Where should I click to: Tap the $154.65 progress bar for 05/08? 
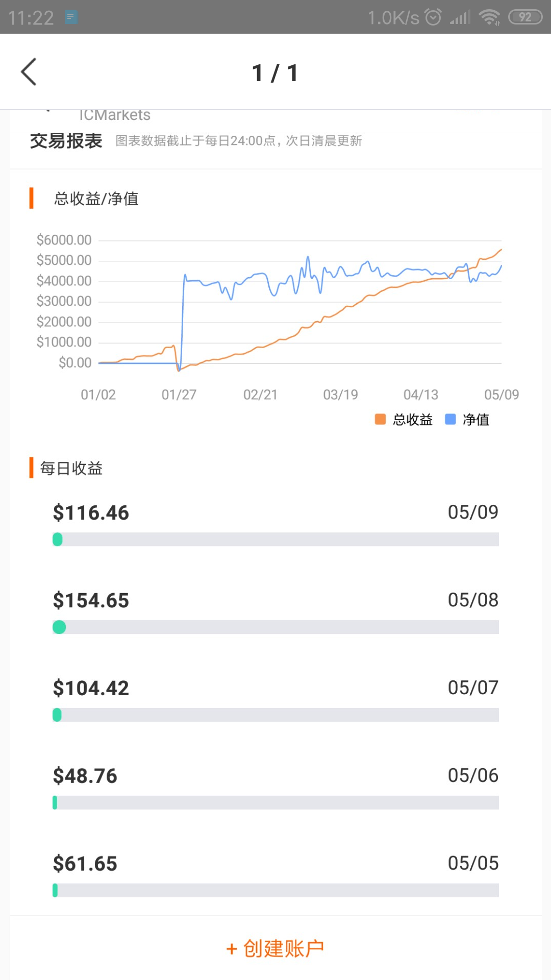pos(275,627)
